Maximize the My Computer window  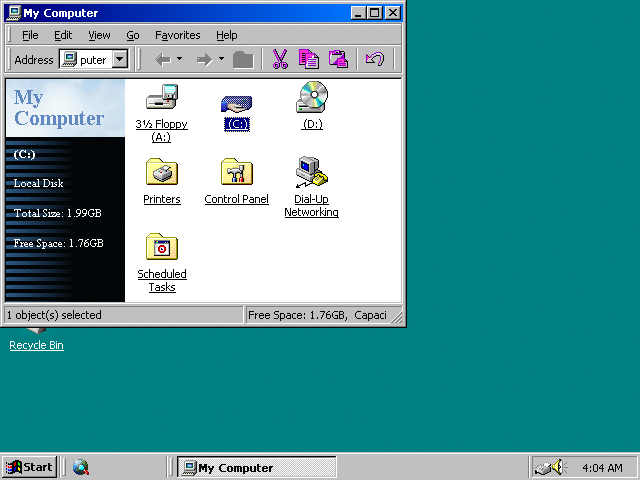(374, 13)
